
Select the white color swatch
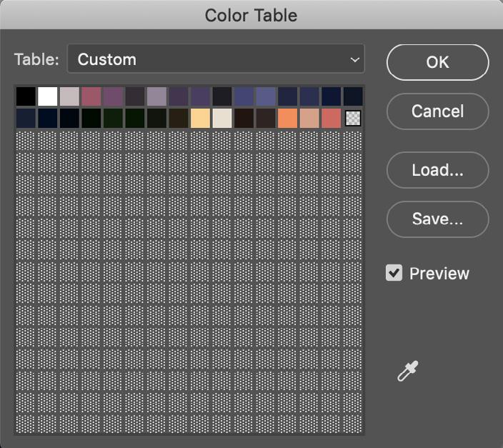coord(47,96)
